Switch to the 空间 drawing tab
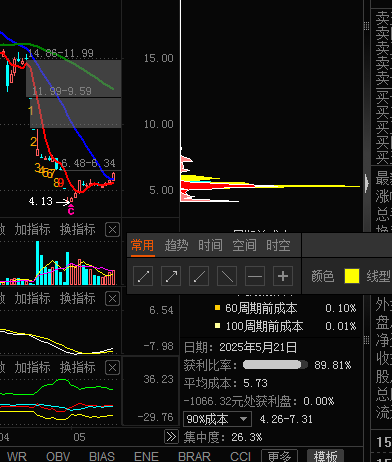 point(244,246)
